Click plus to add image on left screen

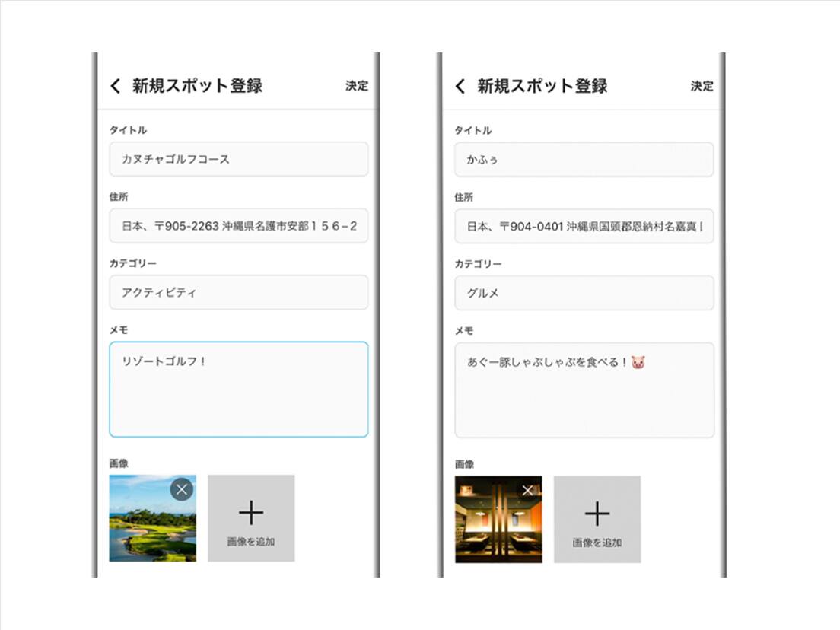click(251, 513)
